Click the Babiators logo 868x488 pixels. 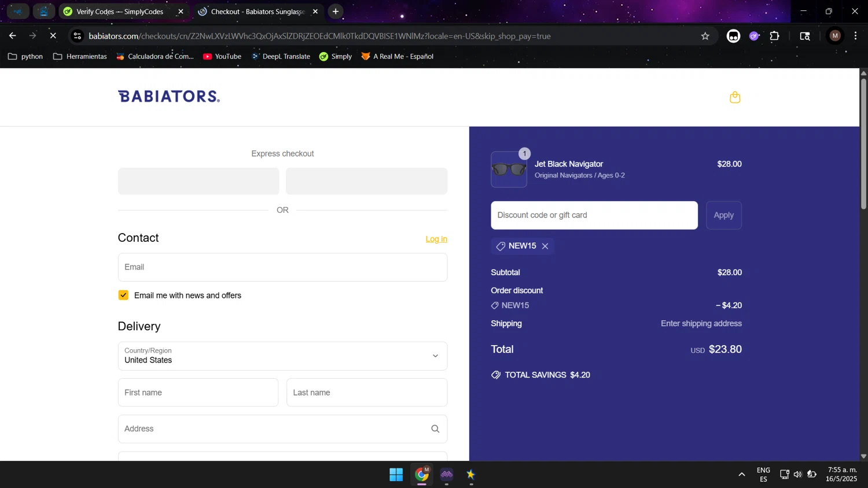click(169, 97)
